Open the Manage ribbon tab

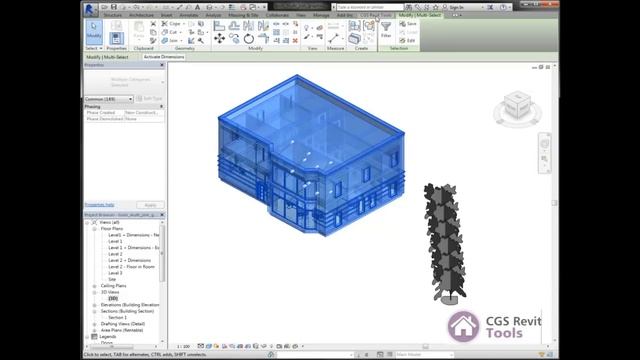(x=321, y=15)
